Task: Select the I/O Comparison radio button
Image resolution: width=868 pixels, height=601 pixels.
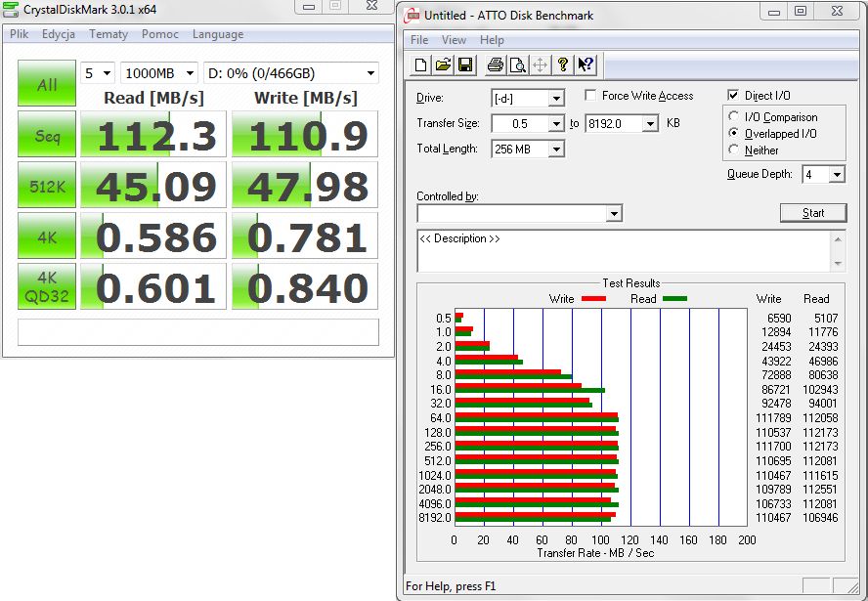Action: click(x=733, y=116)
